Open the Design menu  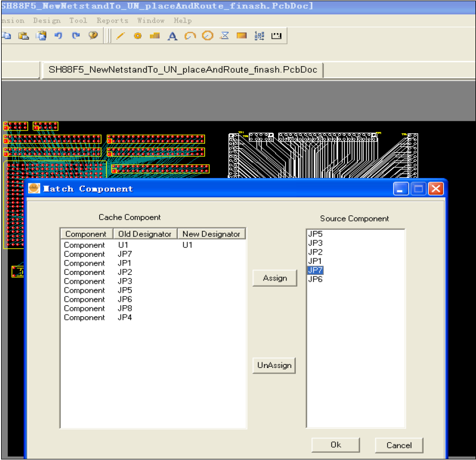tap(47, 20)
